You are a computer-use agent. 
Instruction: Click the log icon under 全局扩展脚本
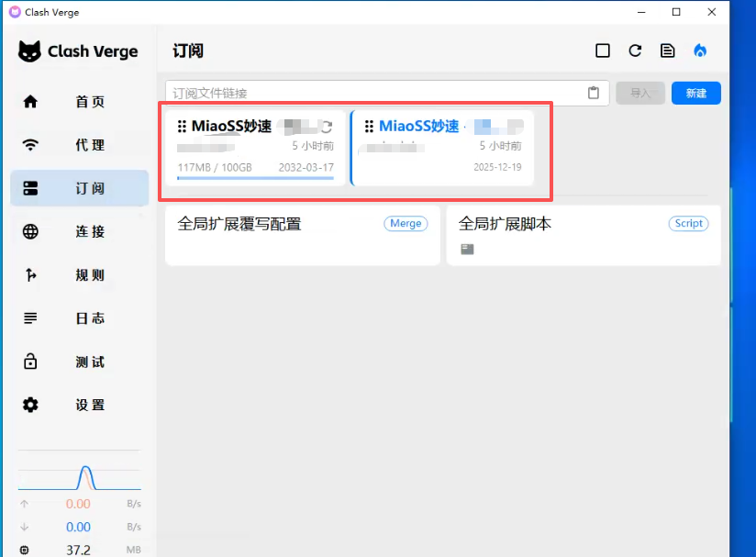467,249
